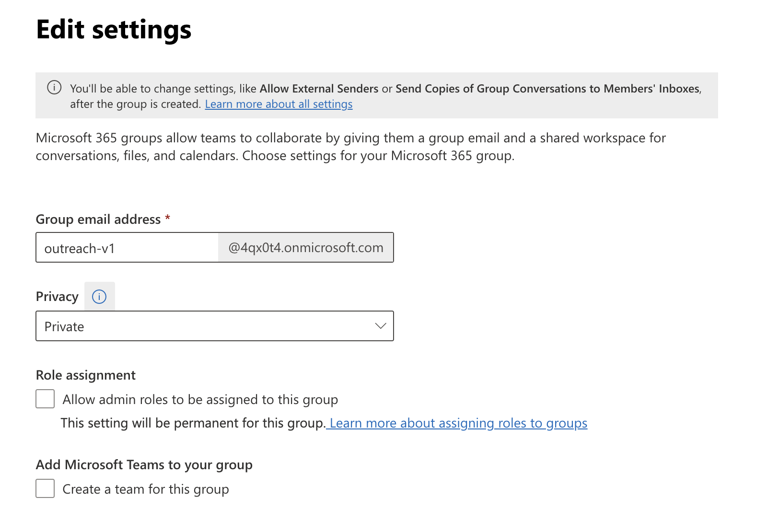Click the Edit settings page heading
Image resolution: width=767 pixels, height=532 pixels.
point(114,30)
